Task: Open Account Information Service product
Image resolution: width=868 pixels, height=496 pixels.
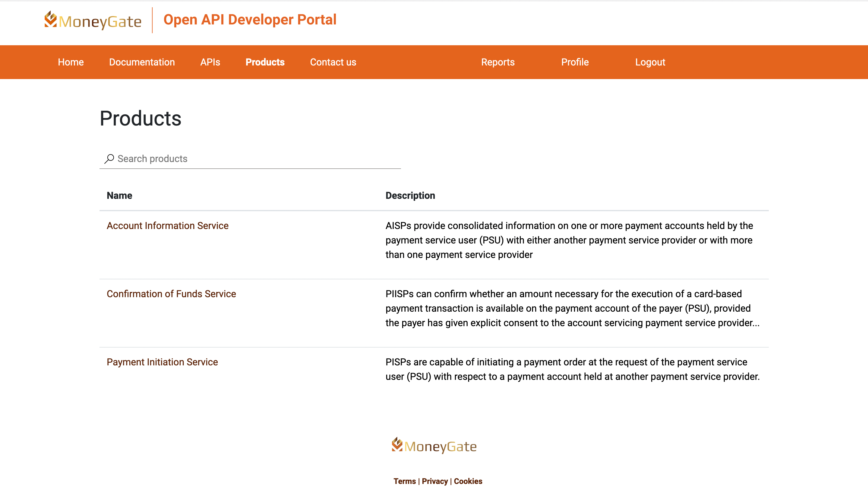Action: (x=167, y=225)
